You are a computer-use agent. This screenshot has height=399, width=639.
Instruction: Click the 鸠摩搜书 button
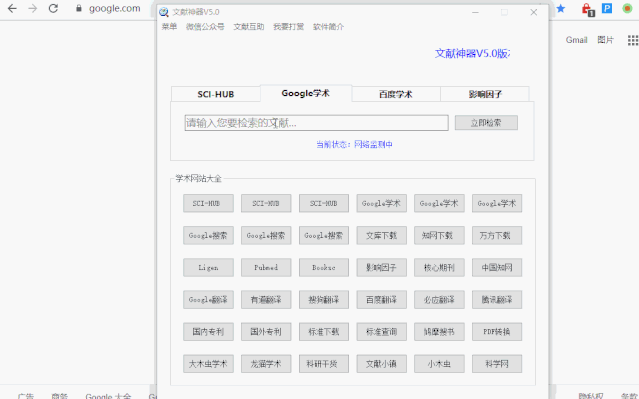[439, 332]
